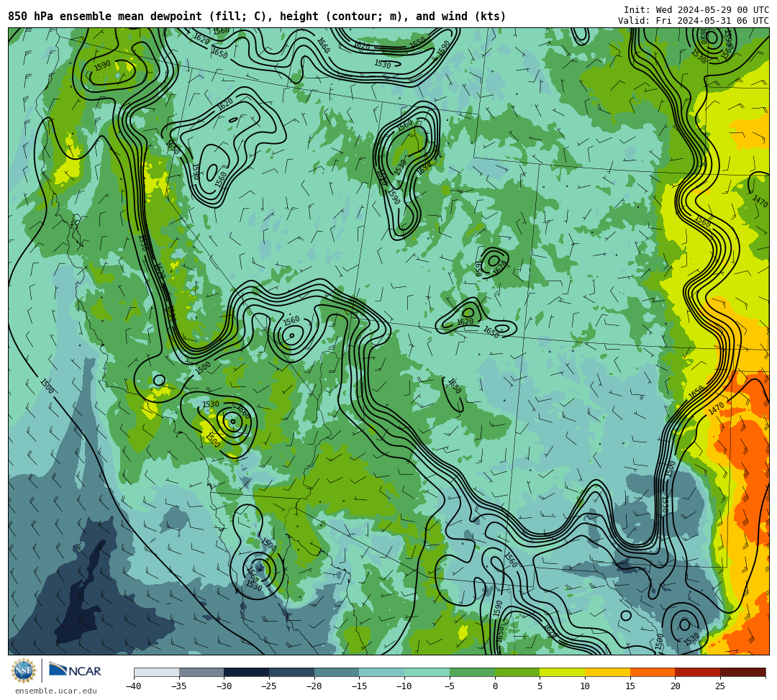Pick the dark blue -25 to -20 colorbar swatch

(x=292, y=673)
